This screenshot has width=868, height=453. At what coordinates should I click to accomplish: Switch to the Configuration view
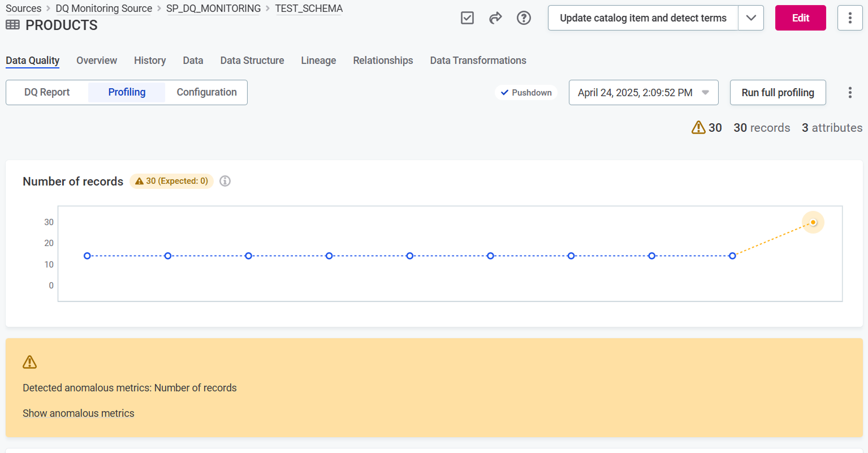206,92
